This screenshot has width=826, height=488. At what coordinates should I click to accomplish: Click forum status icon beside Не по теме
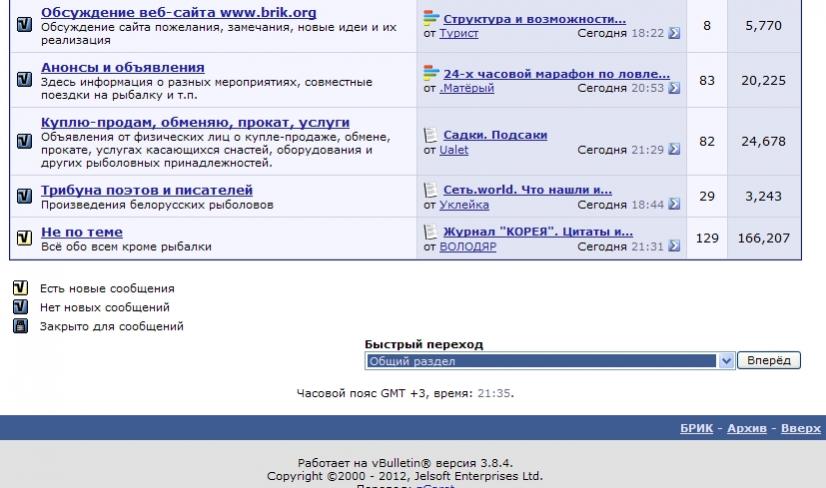click(24, 239)
